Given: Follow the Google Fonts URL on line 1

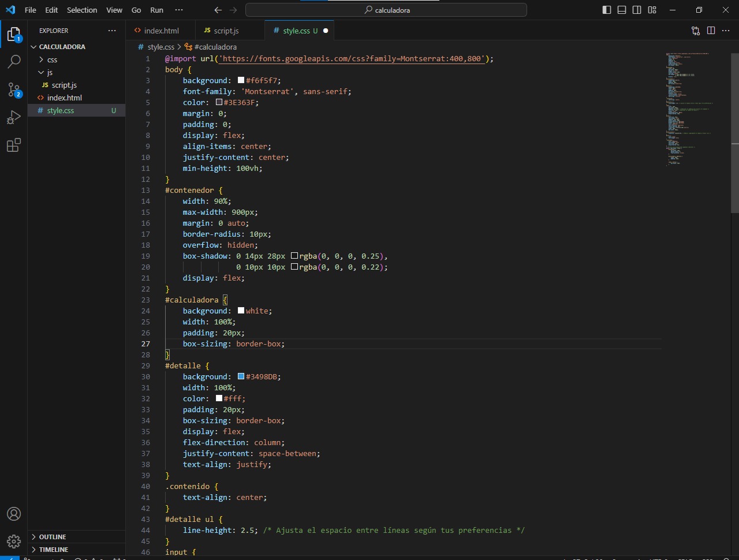Looking at the screenshot, I should pyautogui.click(x=352, y=59).
